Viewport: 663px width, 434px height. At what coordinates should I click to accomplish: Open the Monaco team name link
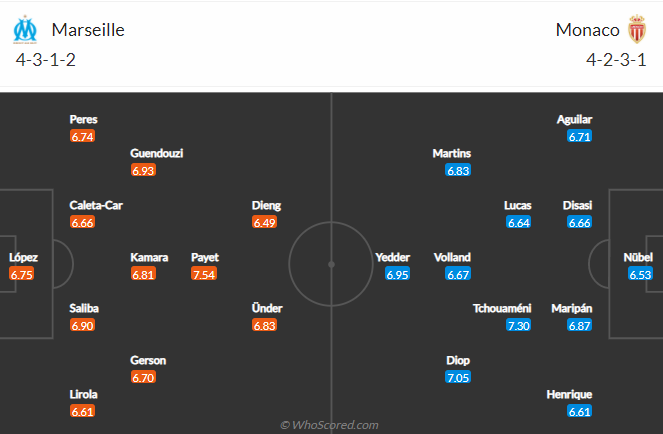(x=587, y=30)
